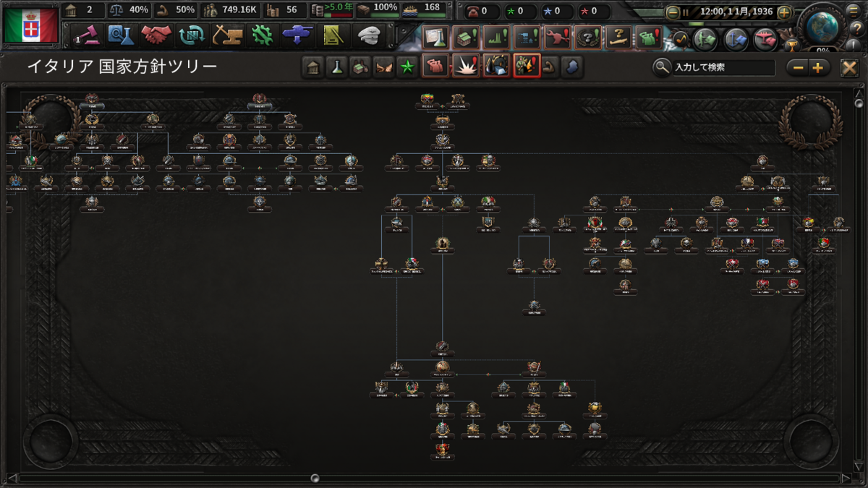Click the political power value 2

(83, 10)
